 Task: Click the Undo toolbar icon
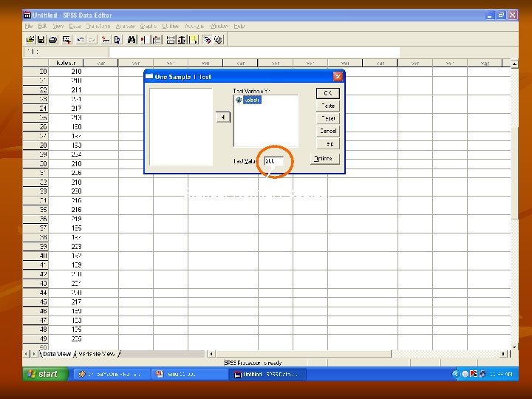pyautogui.click(x=81, y=40)
